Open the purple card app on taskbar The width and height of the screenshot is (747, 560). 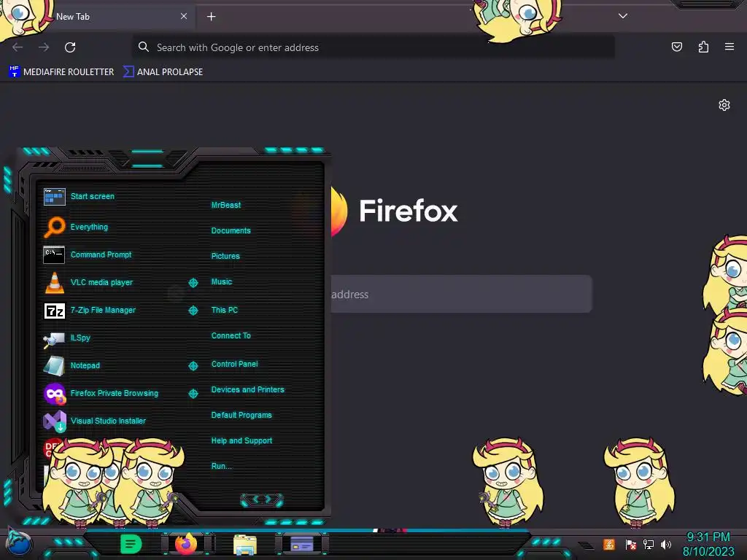click(302, 543)
